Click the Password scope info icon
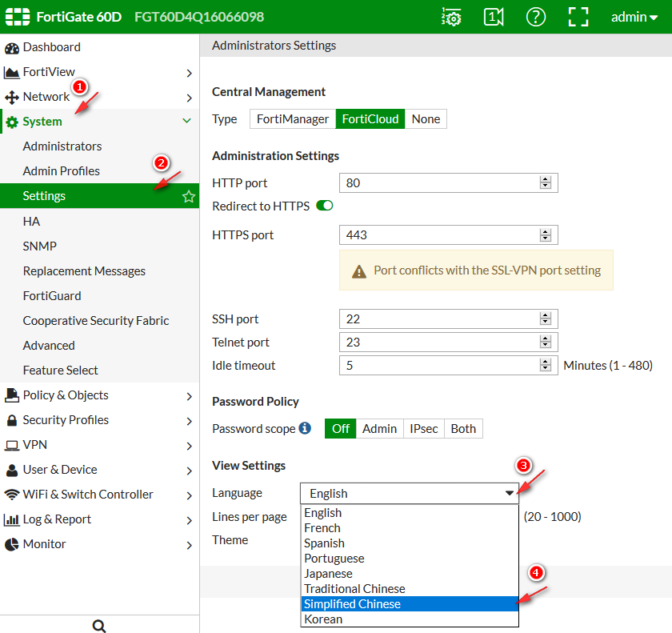672x633 pixels. point(305,428)
